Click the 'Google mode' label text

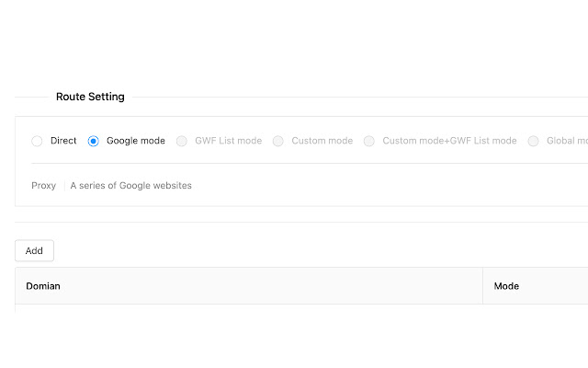pyautogui.click(x=136, y=141)
